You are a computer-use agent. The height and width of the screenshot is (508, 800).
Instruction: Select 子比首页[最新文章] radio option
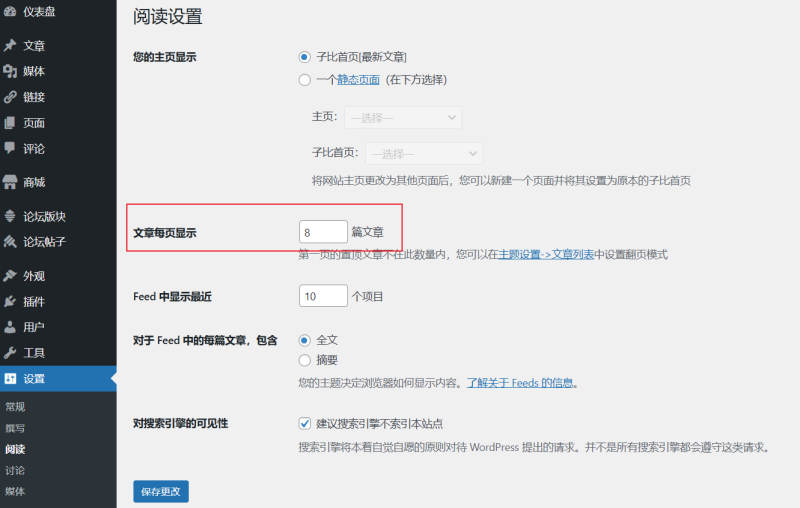click(305, 57)
